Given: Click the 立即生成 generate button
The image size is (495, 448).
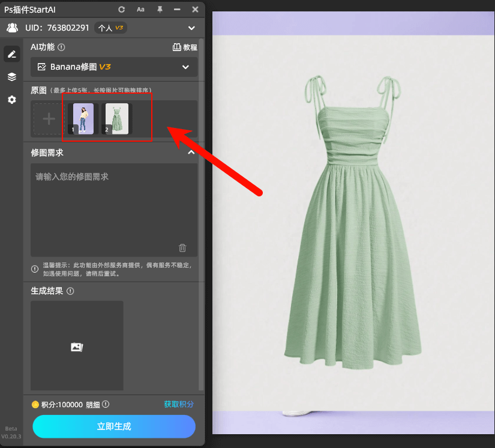Looking at the screenshot, I should (114, 426).
